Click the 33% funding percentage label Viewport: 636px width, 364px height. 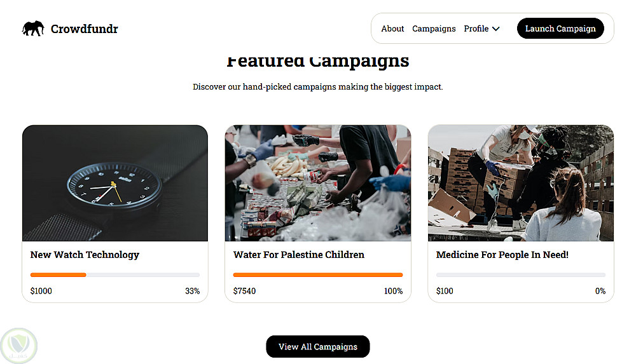pos(192,291)
